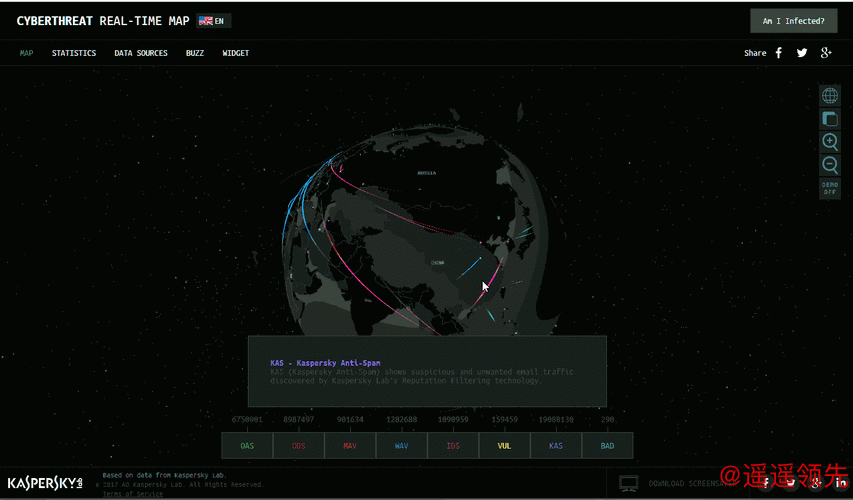The image size is (853, 500).
Task: Go to Data Sources tab
Action: [x=141, y=53]
